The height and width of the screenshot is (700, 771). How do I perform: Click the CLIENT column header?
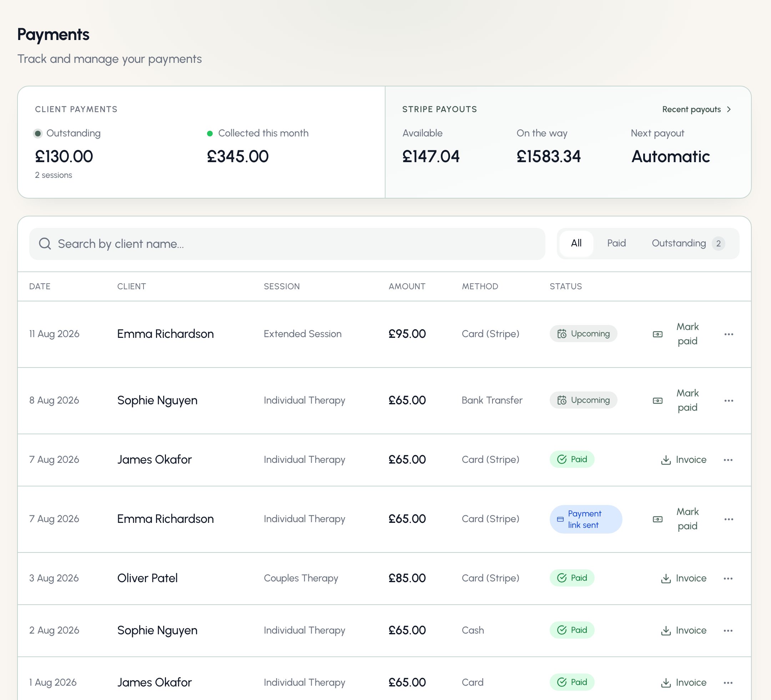pyautogui.click(x=132, y=286)
